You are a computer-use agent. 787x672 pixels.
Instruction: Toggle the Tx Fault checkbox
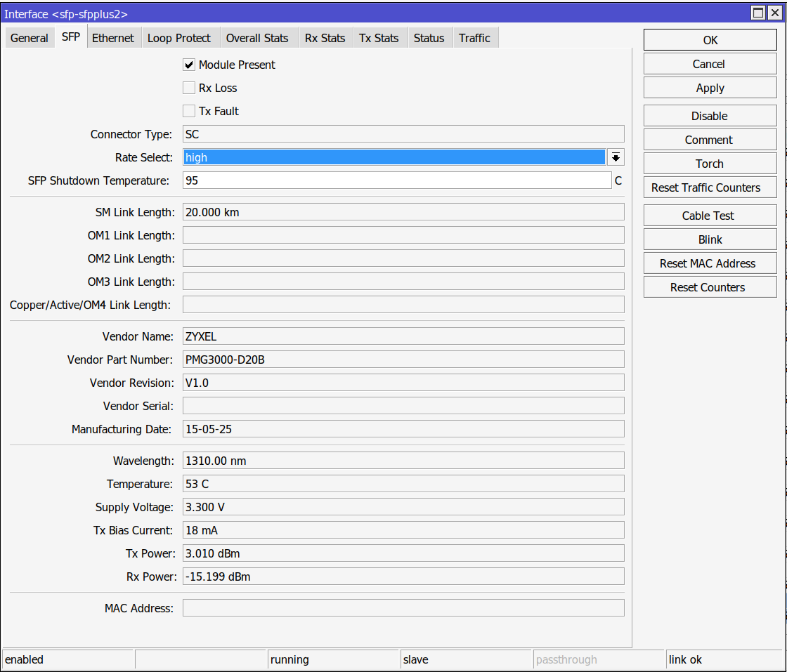189,111
